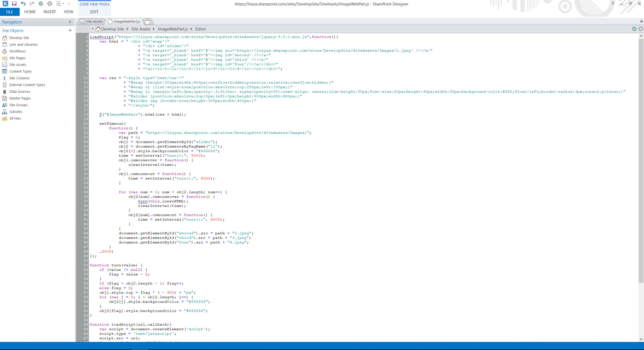Click the Master Pages icon

coord(5,98)
